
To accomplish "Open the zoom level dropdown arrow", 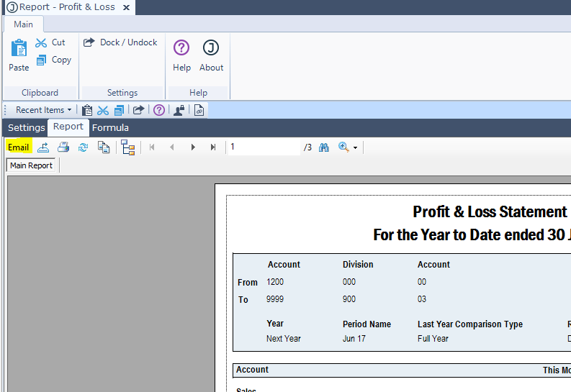I will pyautogui.click(x=355, y=147).
